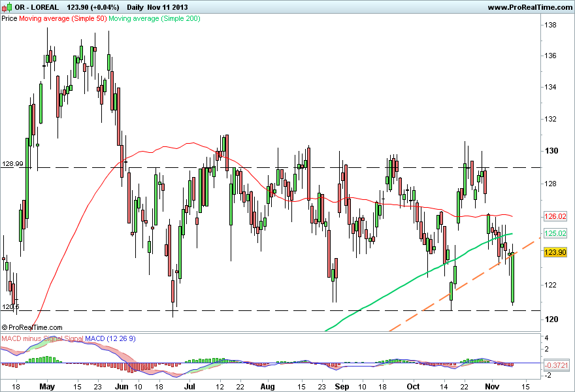
Task: Click the 123.90 (+0.04%) price in header
Action: [x=93, y=7]
